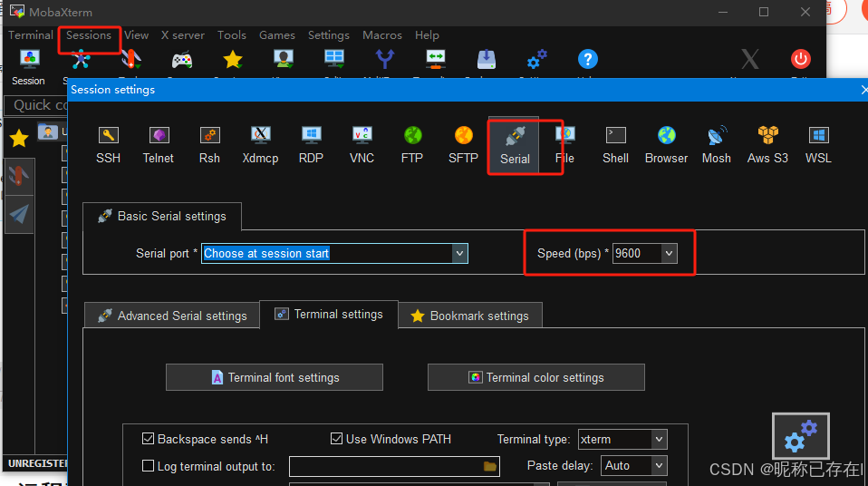The width and height of the screenshot is (868, 486).
Task: Click the MultiExec fork toolbar icon
Action: [385, 59]
